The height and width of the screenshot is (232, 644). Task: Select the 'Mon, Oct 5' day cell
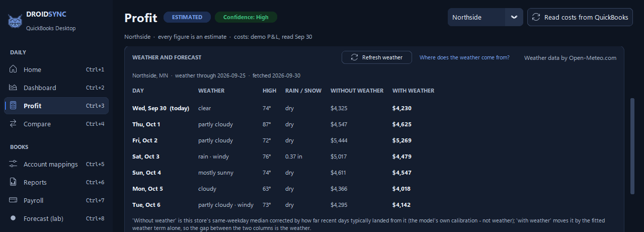coord(148,189)
